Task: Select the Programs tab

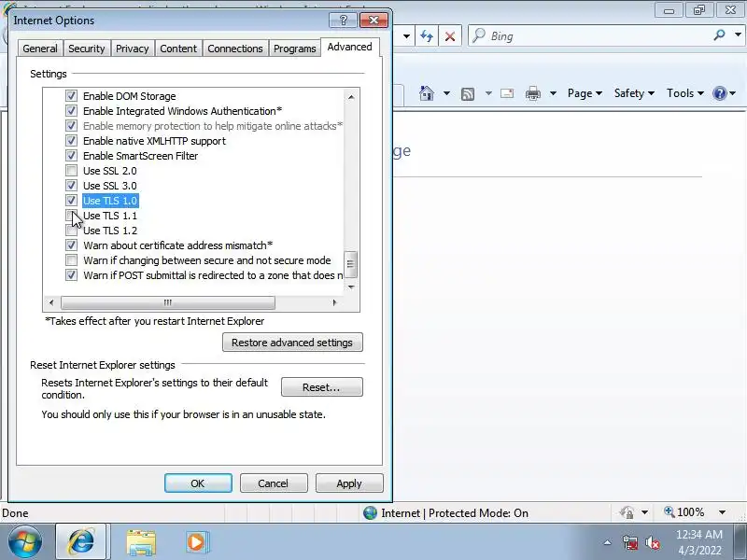Action: pyautogui.click(x=294, y=49)
